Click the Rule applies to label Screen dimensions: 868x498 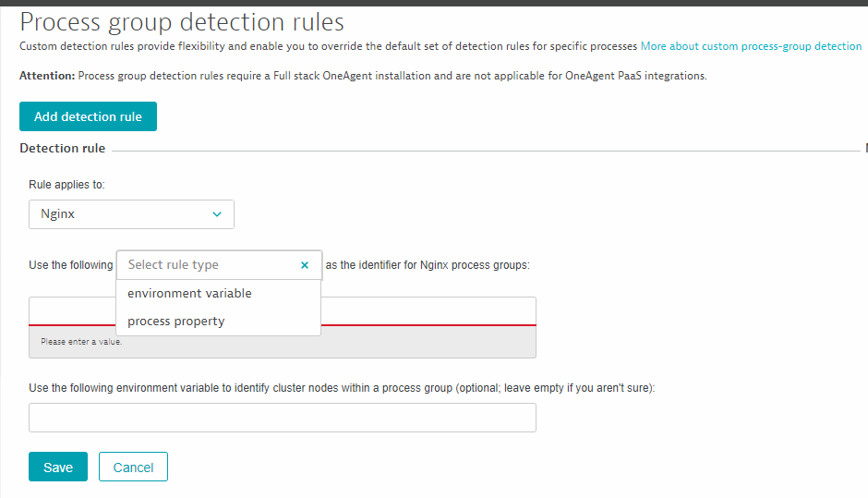66,185
